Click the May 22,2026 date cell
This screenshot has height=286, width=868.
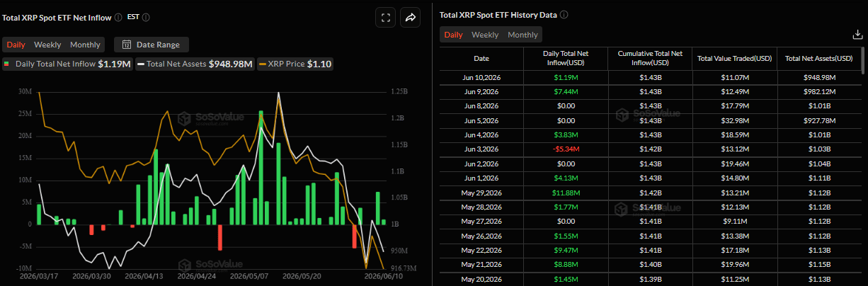pos(481,250)
